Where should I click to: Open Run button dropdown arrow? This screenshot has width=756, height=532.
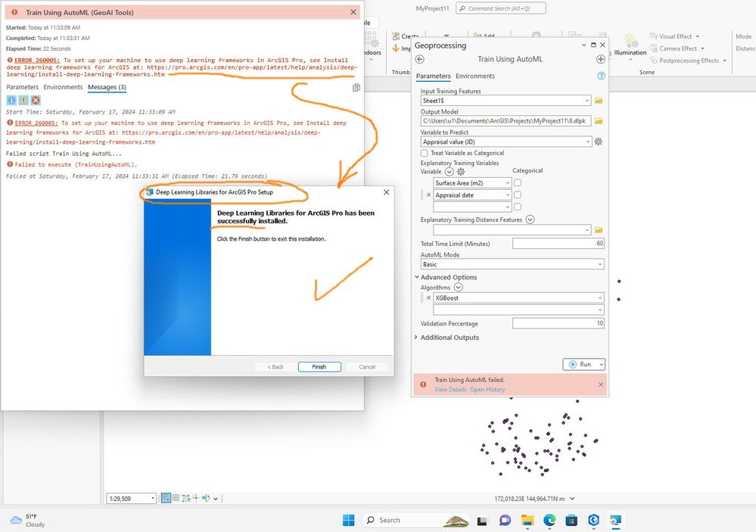(x=601, y=364)
